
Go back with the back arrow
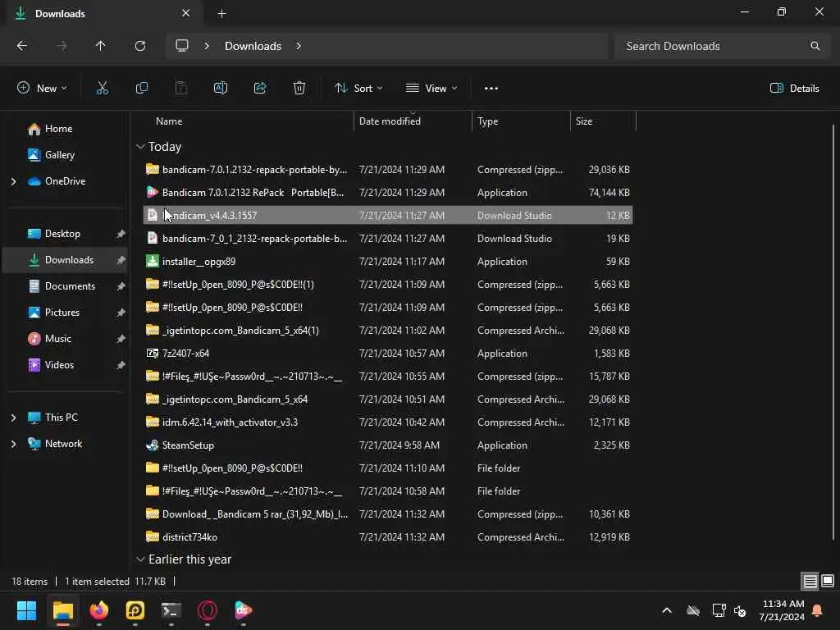click(x=22, y=46)
